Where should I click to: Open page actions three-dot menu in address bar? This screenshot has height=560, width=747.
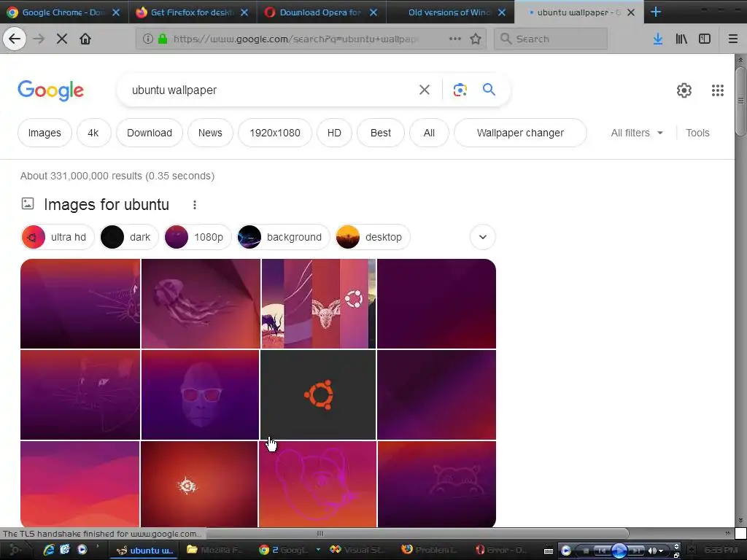(455, 39)
